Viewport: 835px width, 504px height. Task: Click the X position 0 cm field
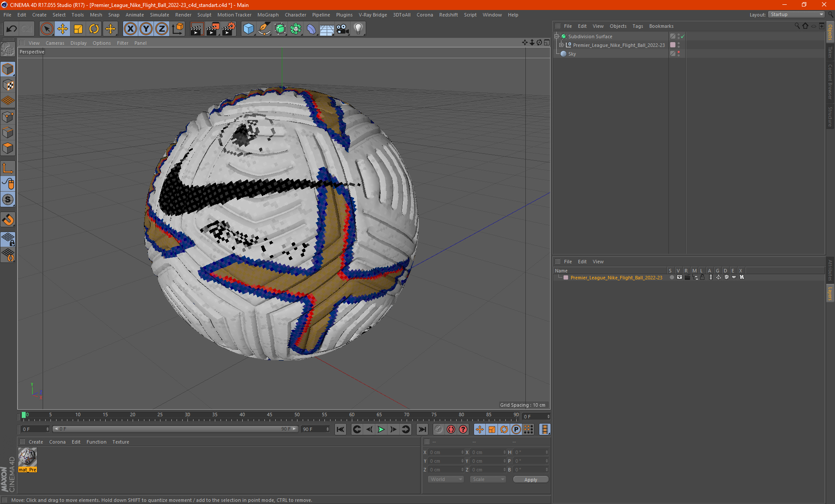click(446, 452)
